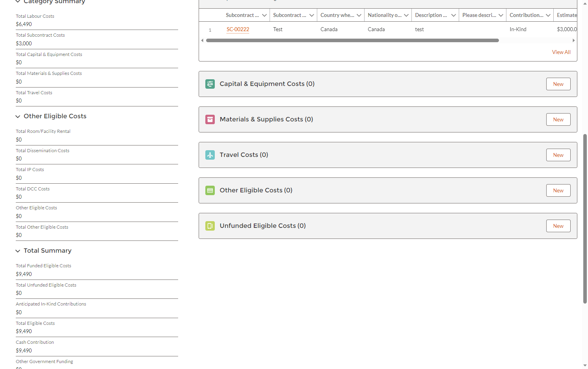Click View All subcontracts link
This screenshot has height=369, width=588.
(x=561, y=52)
